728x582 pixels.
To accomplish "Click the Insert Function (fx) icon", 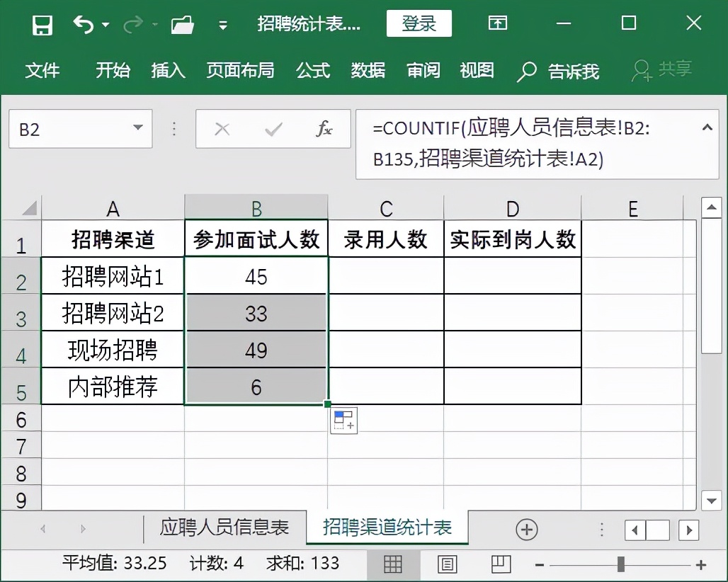I will click(325, 129).
